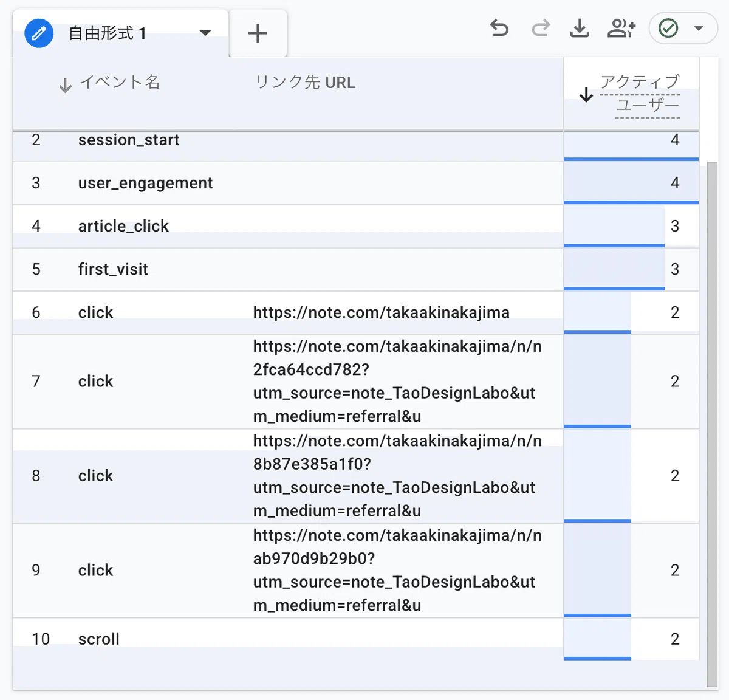
Task: Click active users value 2 for scroll
Action: (674, 639)
